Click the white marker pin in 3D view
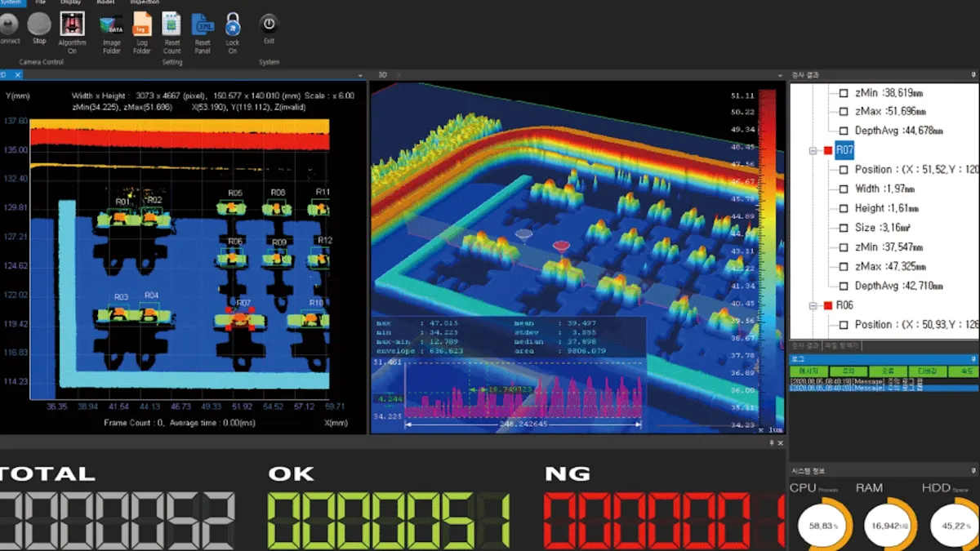Screen dimensions: 980x551 (523, 235)
